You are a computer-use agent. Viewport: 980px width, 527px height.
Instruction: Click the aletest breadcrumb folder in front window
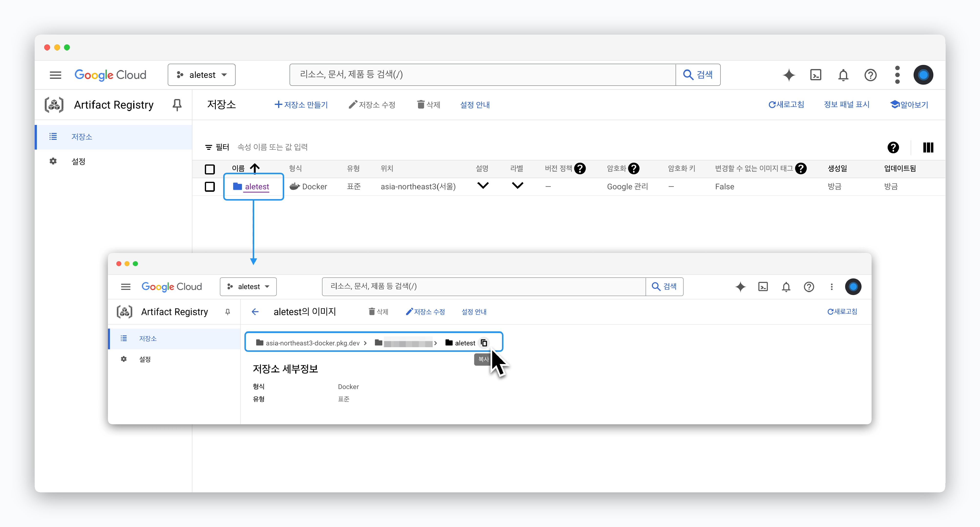[460, 343]
